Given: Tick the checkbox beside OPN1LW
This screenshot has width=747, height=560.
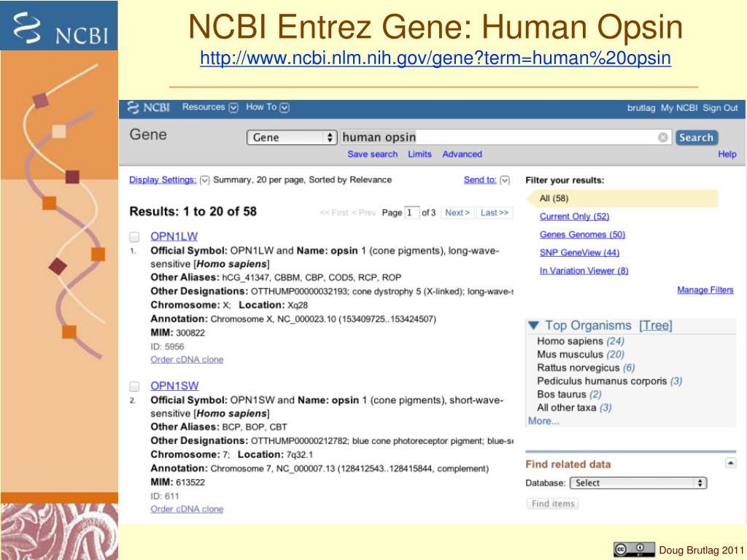Looking at the screenshot, I should tap(134, 237).
